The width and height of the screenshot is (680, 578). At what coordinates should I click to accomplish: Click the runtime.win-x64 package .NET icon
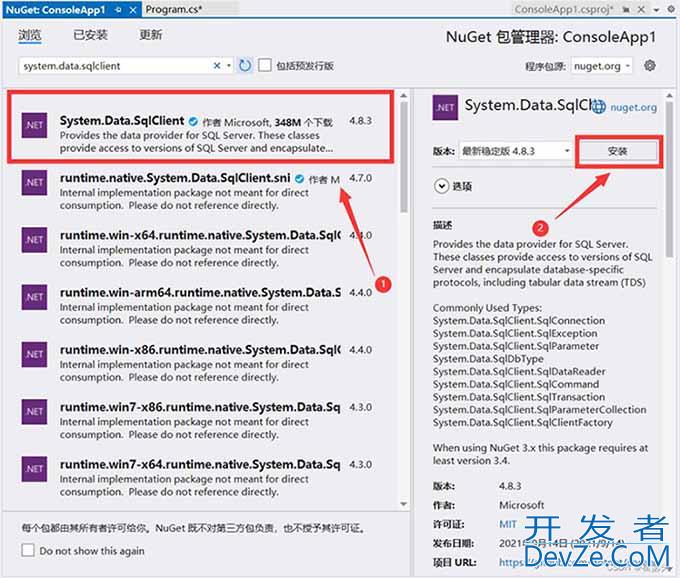34,240
